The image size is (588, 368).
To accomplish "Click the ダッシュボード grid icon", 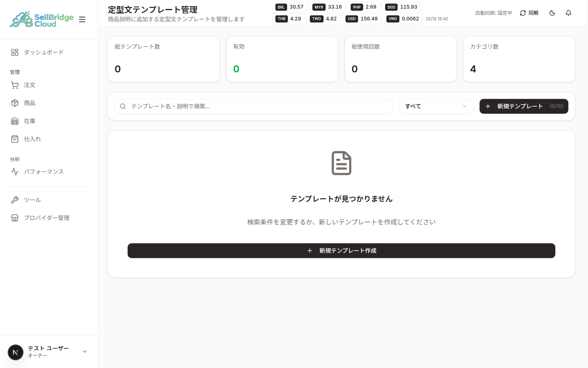I will (15, 52).
